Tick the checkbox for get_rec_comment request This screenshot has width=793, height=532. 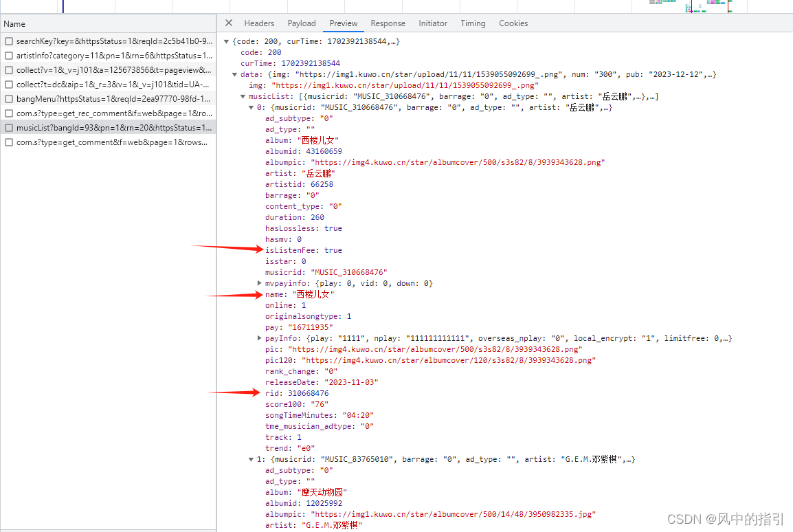[9, 113]
